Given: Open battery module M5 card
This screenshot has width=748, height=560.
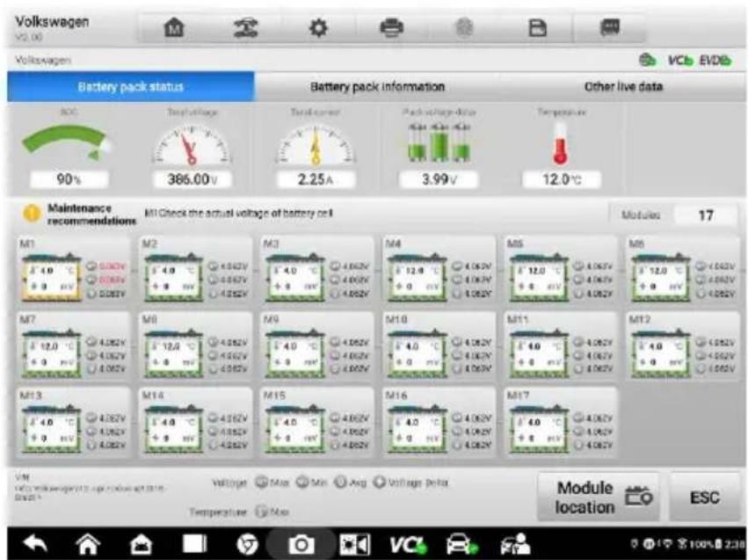Looking at the screenshot, I should point(561,271).
